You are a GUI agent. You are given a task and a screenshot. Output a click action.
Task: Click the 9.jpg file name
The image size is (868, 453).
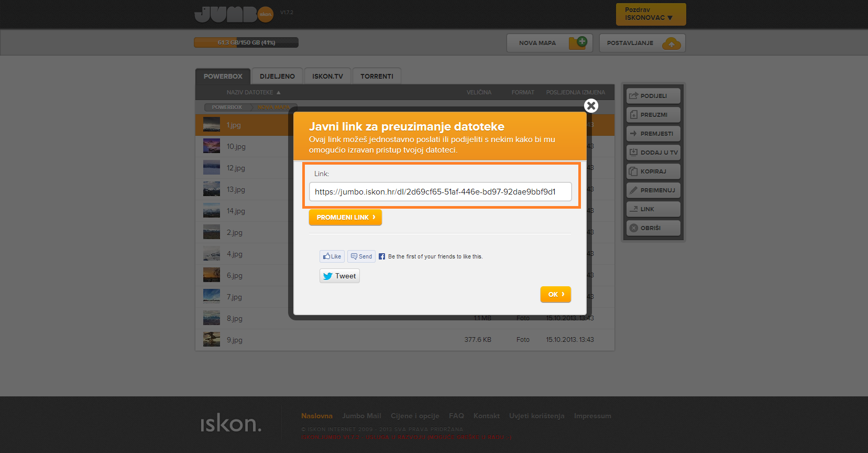tap(234, 340)
